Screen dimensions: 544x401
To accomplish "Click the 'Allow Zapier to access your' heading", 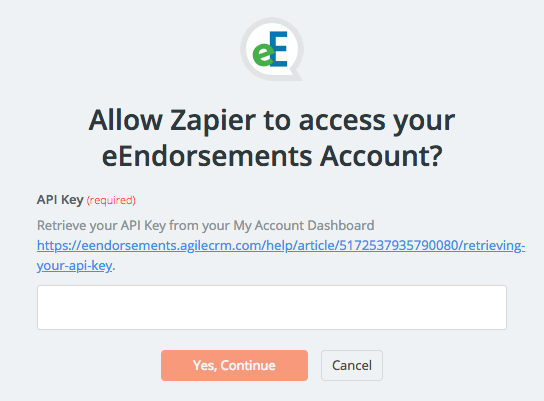I will point(272,121).
